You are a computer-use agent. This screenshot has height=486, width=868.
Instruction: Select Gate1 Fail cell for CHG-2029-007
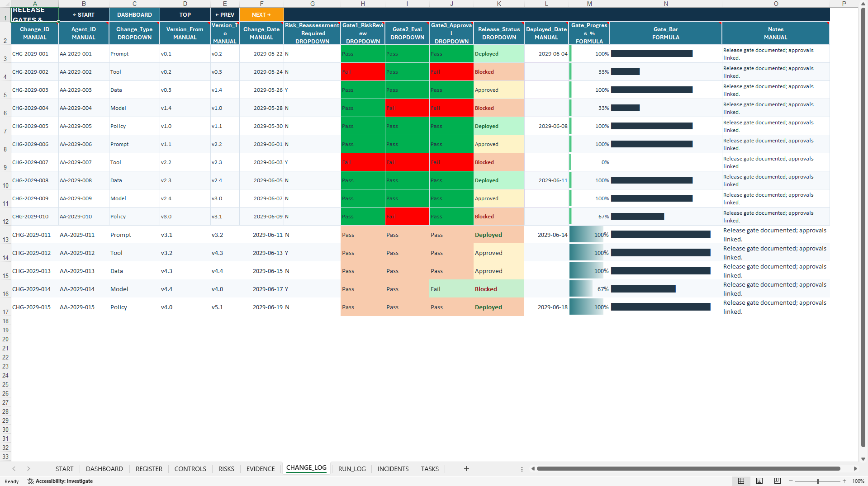point(363,162)
